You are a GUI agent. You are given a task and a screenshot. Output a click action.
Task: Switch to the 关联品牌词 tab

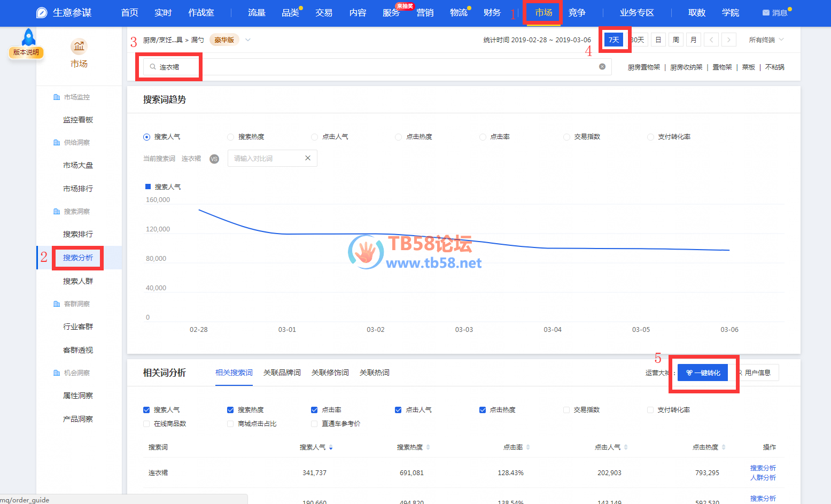pyautogui.click(x=282, y=373)
